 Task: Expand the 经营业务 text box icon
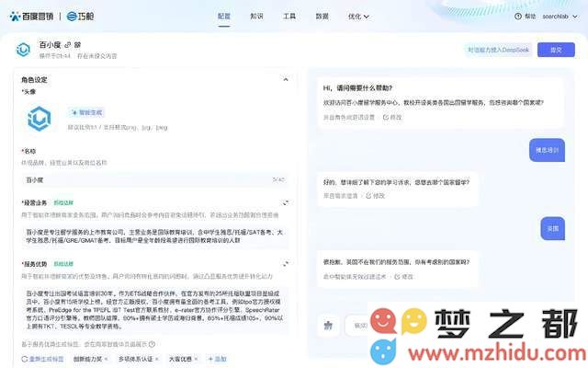[286, 202]
